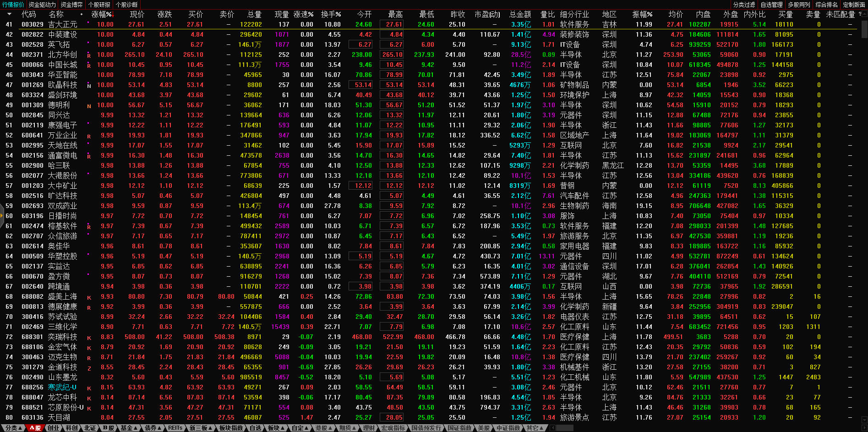Open the 分类过滤 filter button
868x432 pixels.
744,5
